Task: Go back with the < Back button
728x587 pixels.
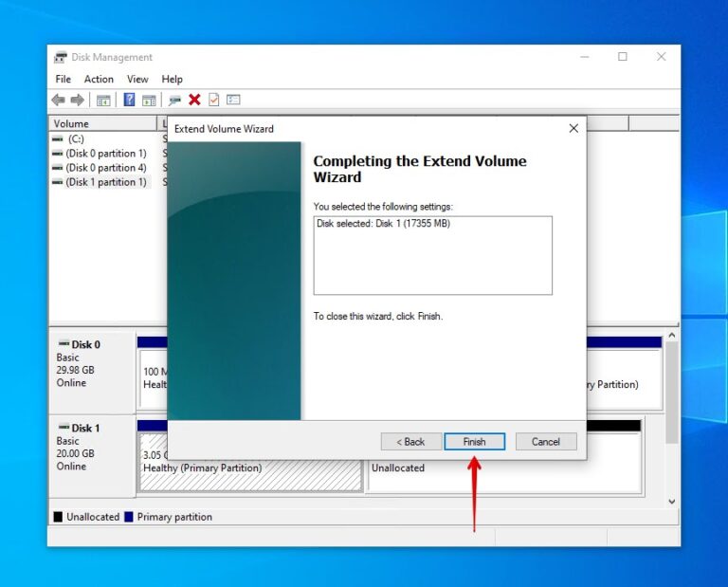Action: tap(410, 442)
